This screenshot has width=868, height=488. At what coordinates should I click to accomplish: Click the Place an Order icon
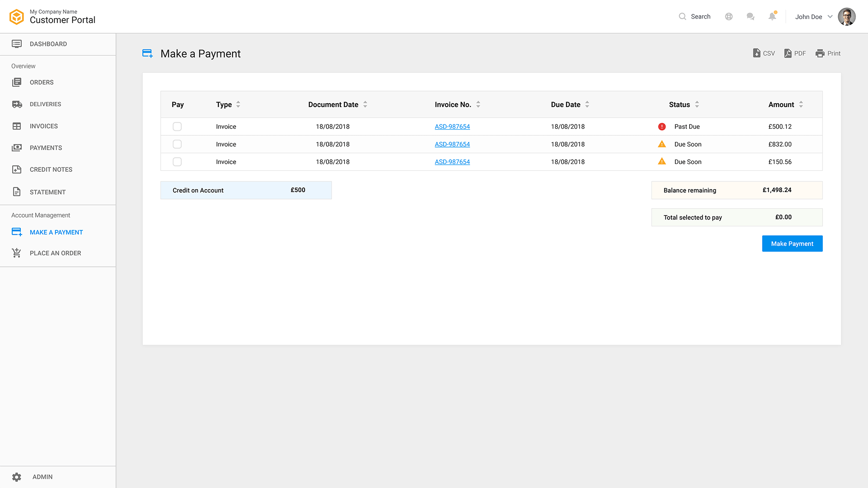(16, 252)
